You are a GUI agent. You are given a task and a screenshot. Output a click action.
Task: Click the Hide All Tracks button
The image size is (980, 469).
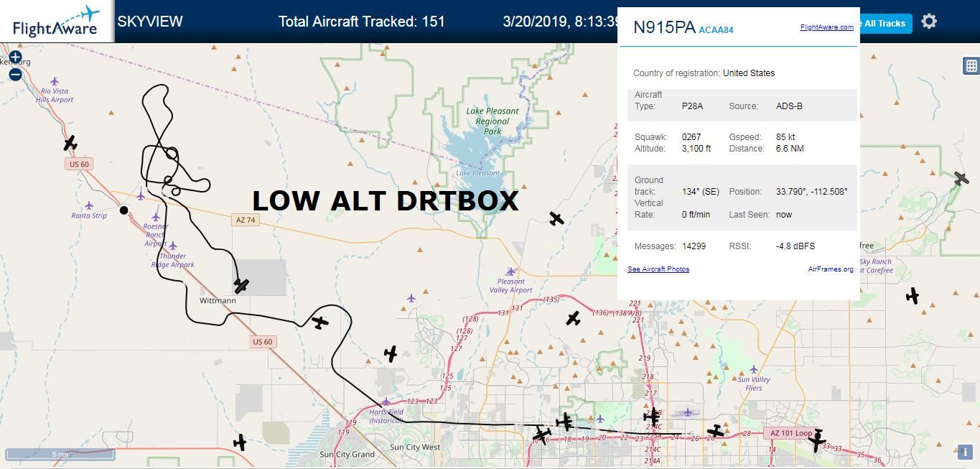click(886, 24)
